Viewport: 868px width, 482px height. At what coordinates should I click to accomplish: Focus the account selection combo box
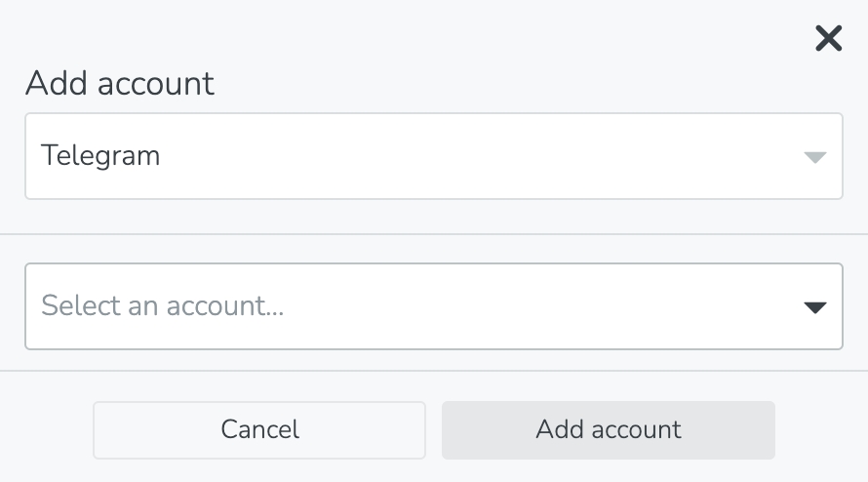tap(433, 306)
